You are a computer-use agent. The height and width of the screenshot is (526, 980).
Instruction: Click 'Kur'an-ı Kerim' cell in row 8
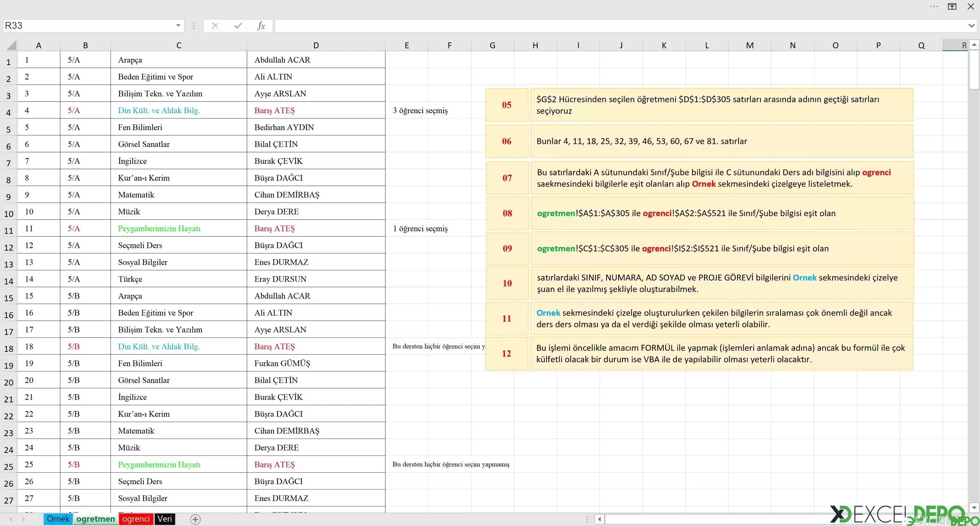tap(179, 178)
